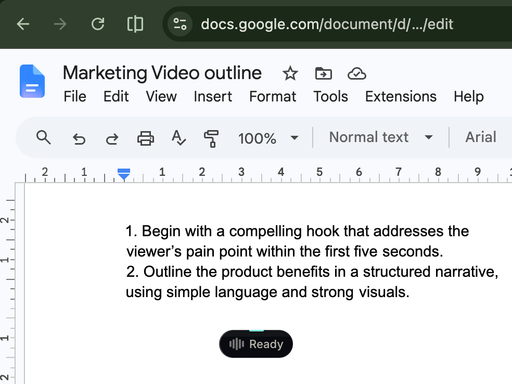Check cloud save status icon
Image resolution: width=512 pixels, height=384 pixels.
click(x=357, y=73)
